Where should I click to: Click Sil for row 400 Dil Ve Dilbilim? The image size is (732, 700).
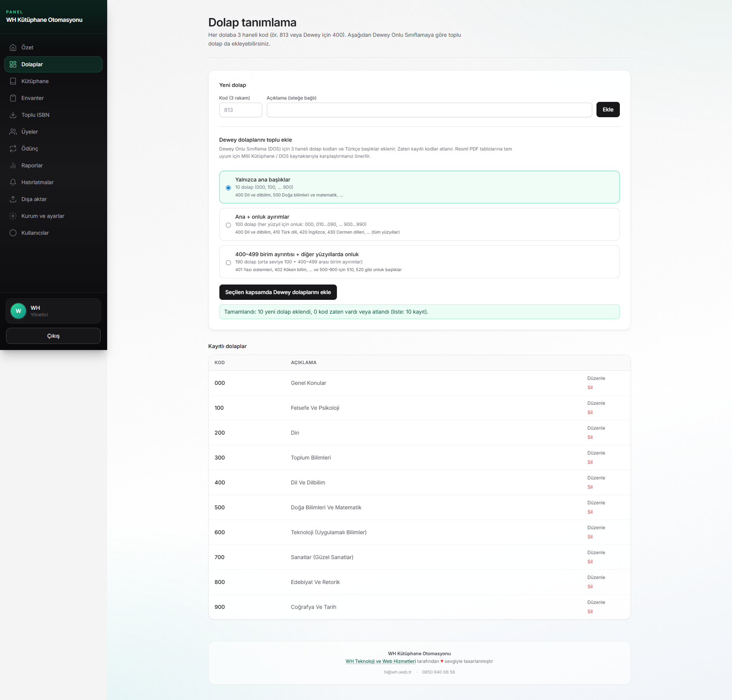tap(590, 487)
